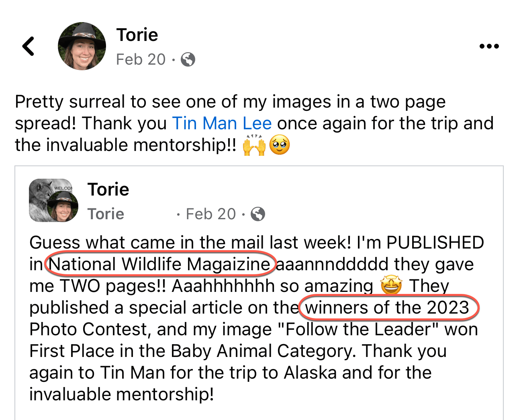
Task: Click the circled 'winners of the 2023' text
Action: (387, 308)
